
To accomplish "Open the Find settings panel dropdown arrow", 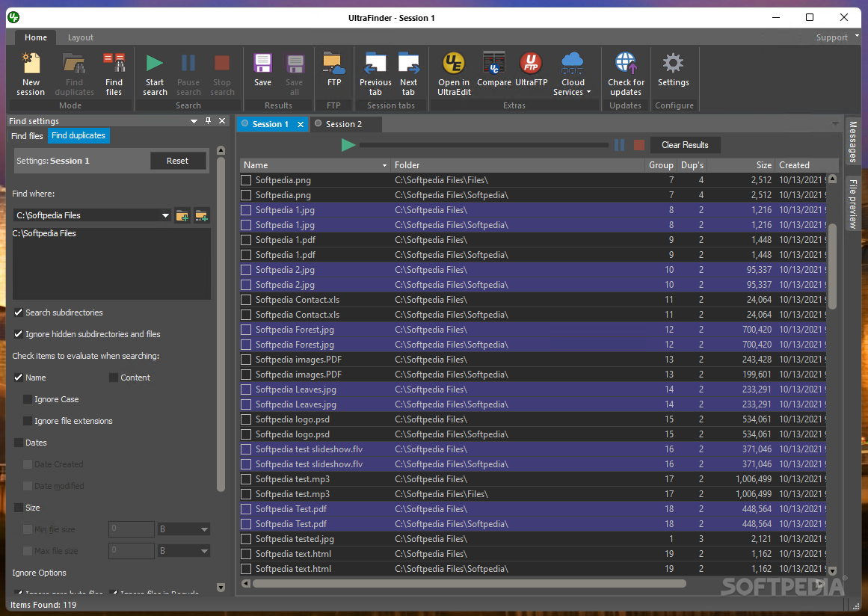I will tap(194, 120).
